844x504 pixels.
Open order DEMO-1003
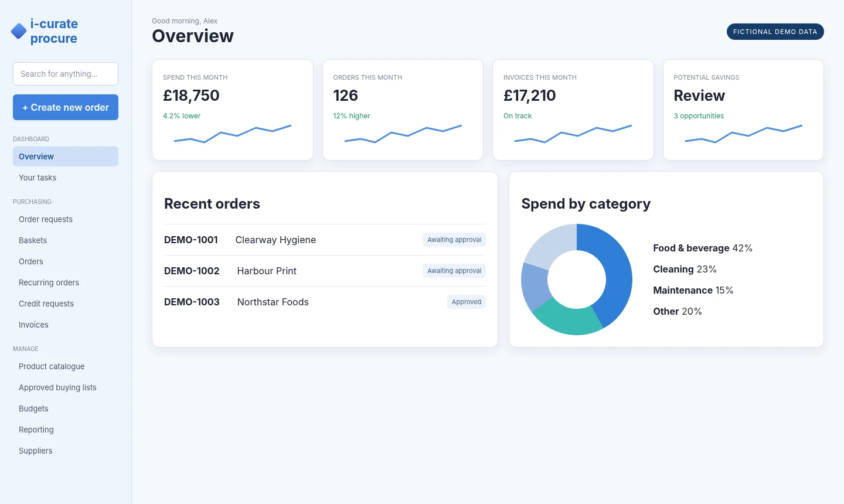pyautogui.click(x=192, y=302)
